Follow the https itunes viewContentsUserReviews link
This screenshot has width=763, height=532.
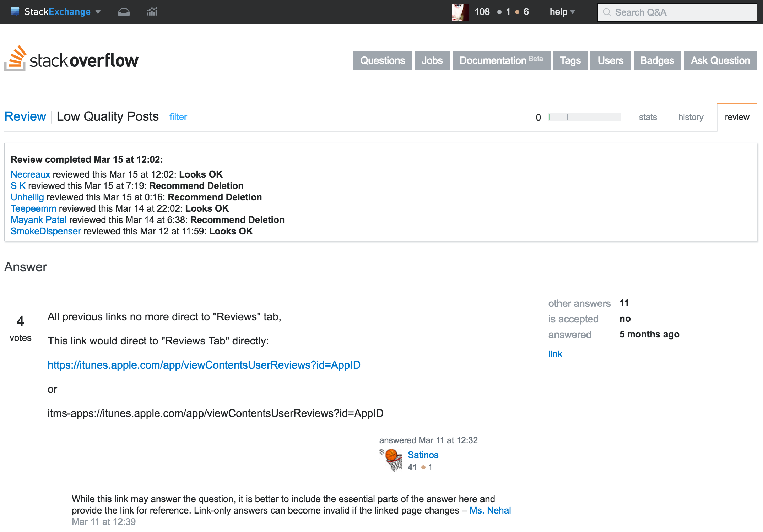(x=204, y=365)
